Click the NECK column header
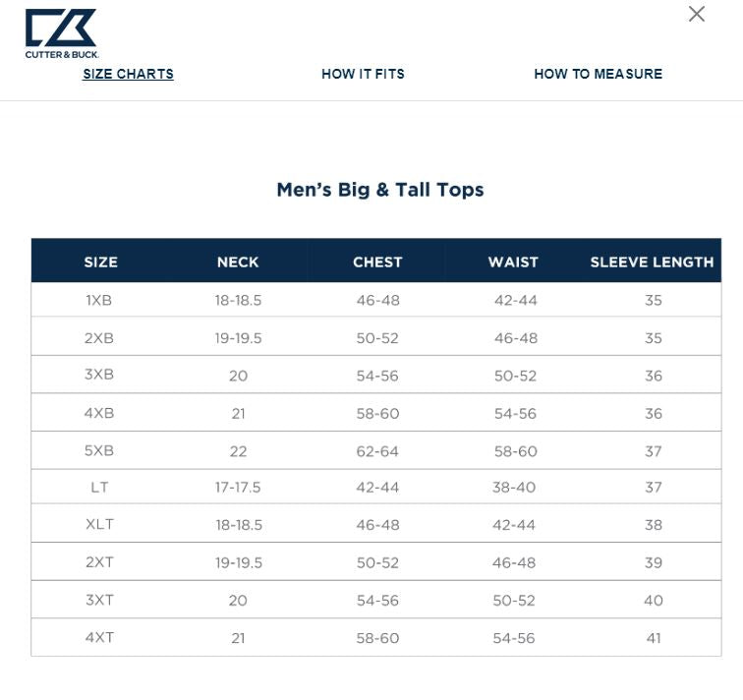 click(238, 262)
